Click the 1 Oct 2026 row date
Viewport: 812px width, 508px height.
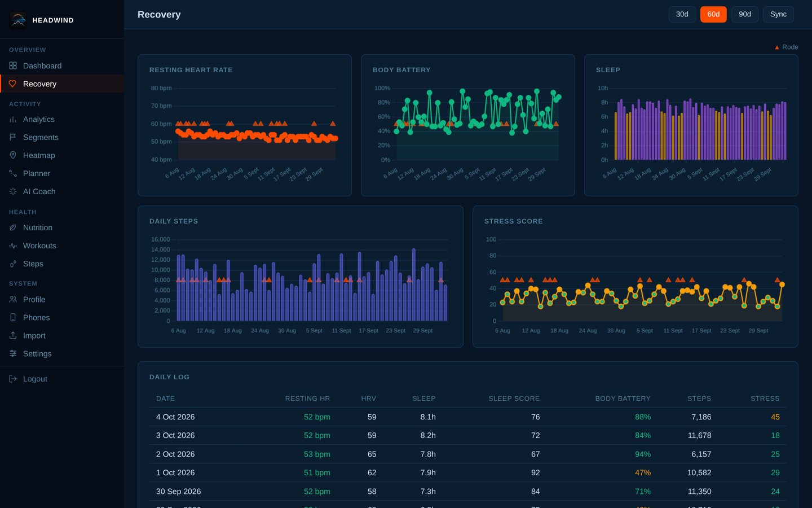175,473
